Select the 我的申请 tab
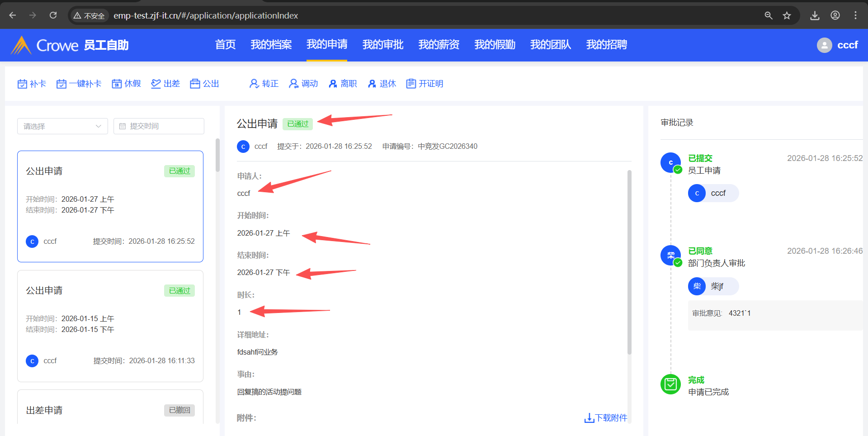The height and width of the screenshot is (436, 868). point(327,44)
